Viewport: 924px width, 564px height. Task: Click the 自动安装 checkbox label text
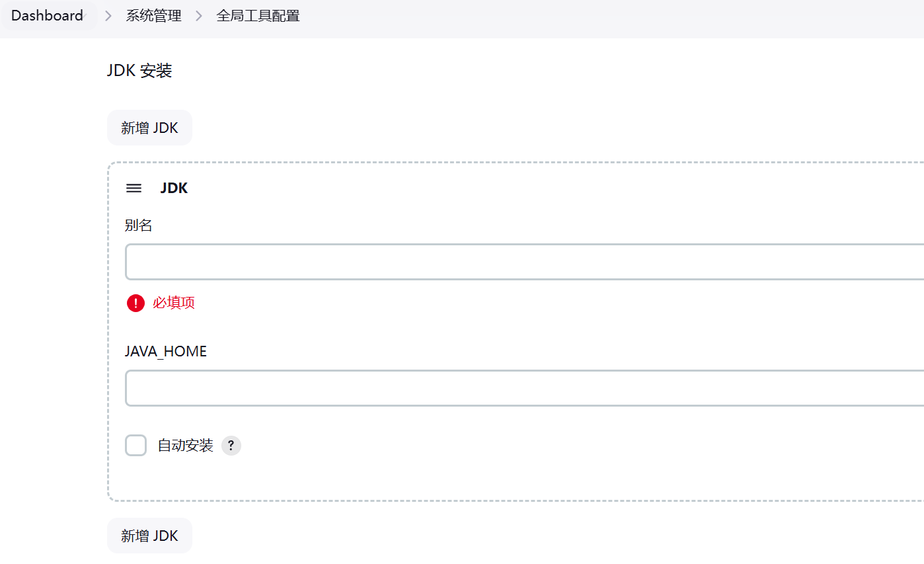click(185, 446)
